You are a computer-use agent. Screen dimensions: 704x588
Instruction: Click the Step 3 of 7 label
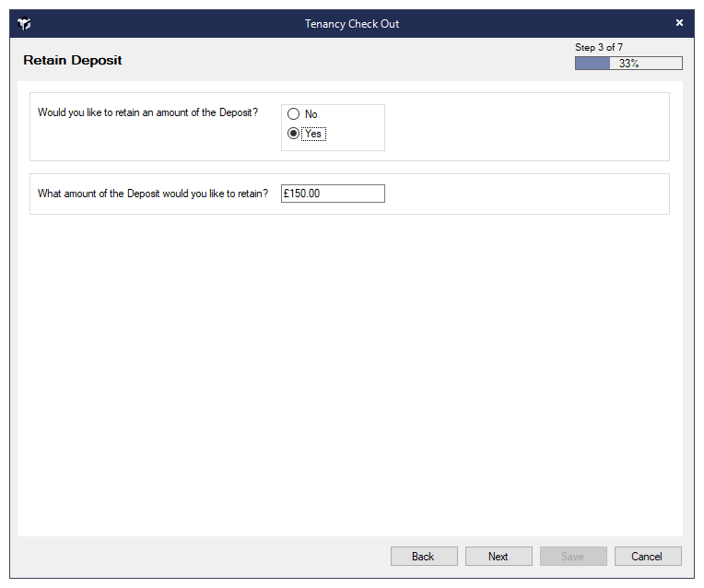click(599, 48)
